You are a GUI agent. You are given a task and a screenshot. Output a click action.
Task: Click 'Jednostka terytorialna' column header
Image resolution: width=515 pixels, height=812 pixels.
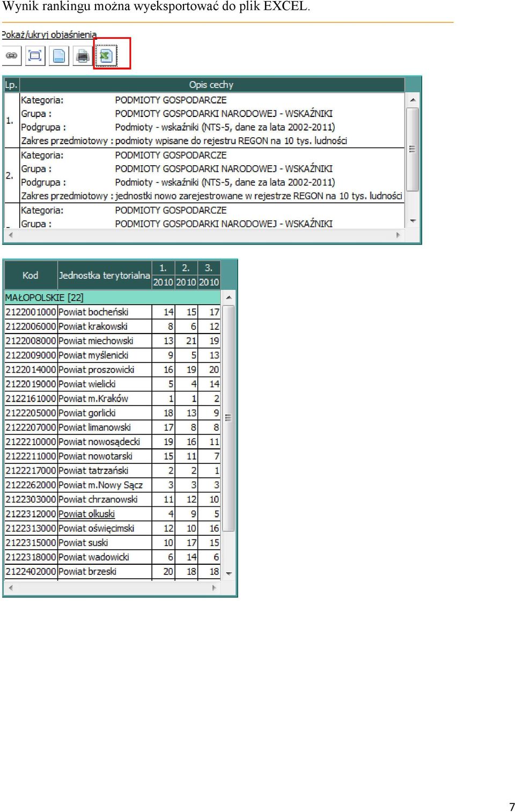click(x=104, y=275)
